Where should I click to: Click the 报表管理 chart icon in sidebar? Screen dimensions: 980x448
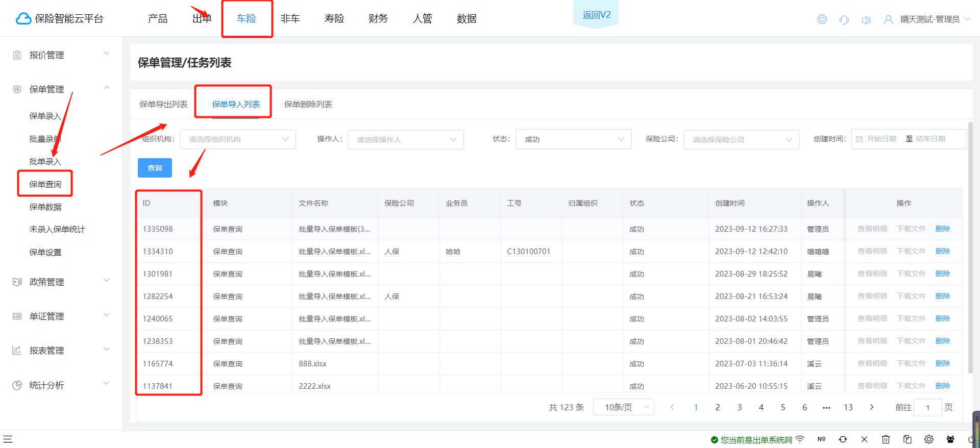pyautogui.click(x=17, y=351)
